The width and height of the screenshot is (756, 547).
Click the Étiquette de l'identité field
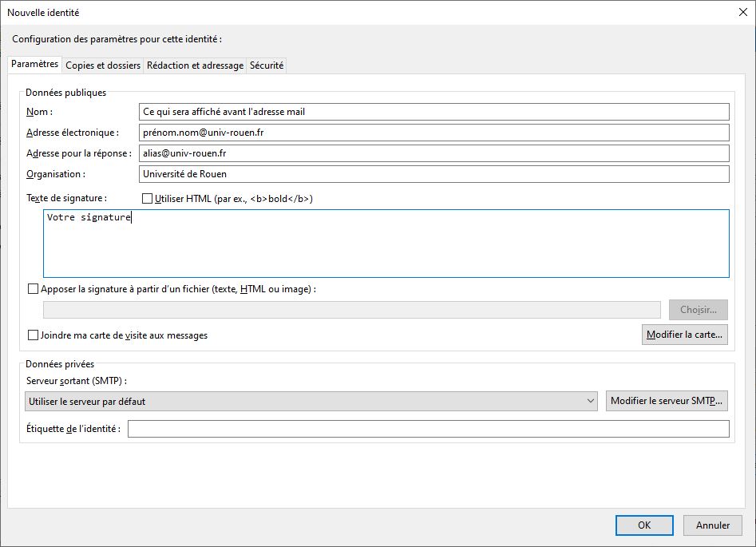tap(428, 430)
